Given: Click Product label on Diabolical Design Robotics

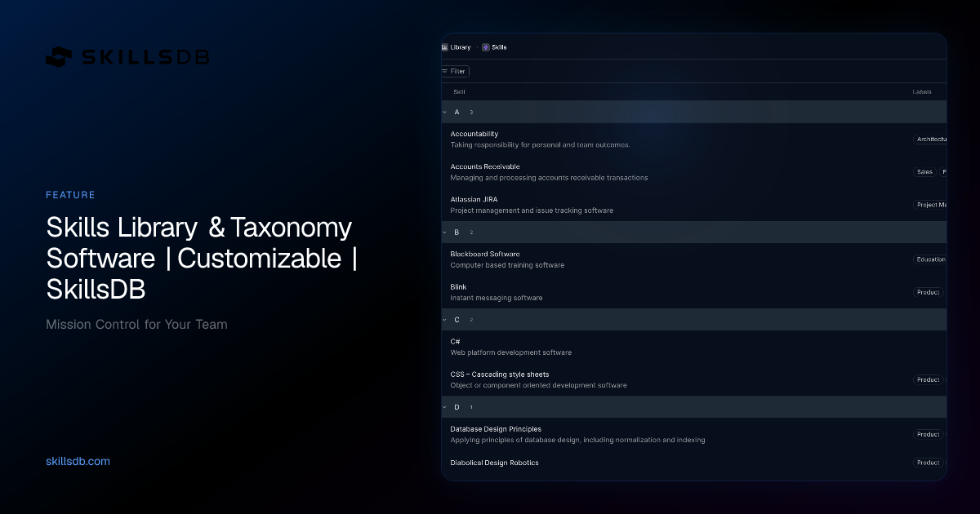Looking at the screenshot, I should pyautogui.click(x=928, y=463).
